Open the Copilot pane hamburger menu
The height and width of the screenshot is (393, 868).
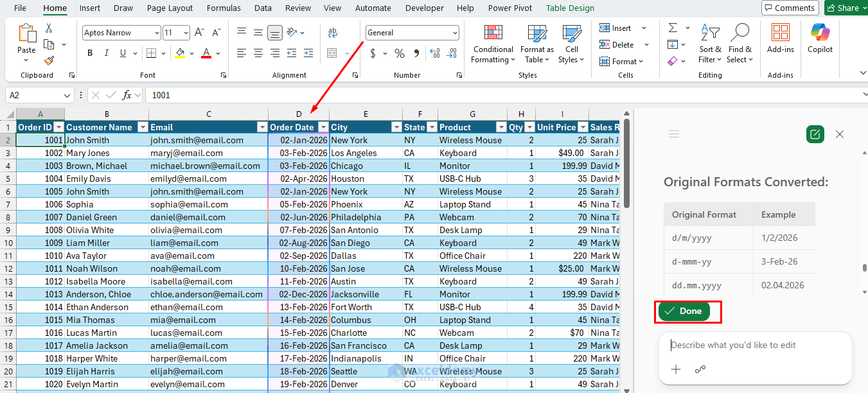click(x=674, y=134)
